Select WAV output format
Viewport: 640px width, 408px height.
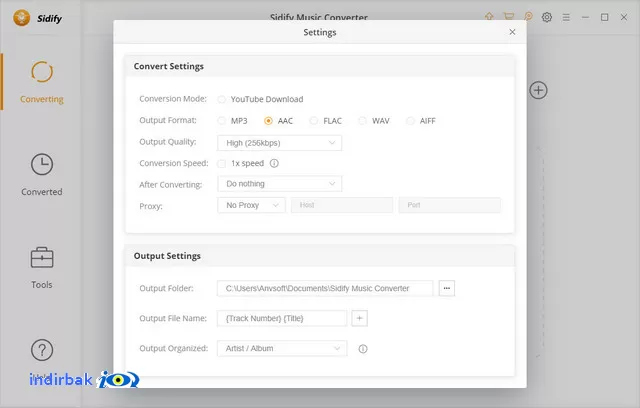pos(362,121)
